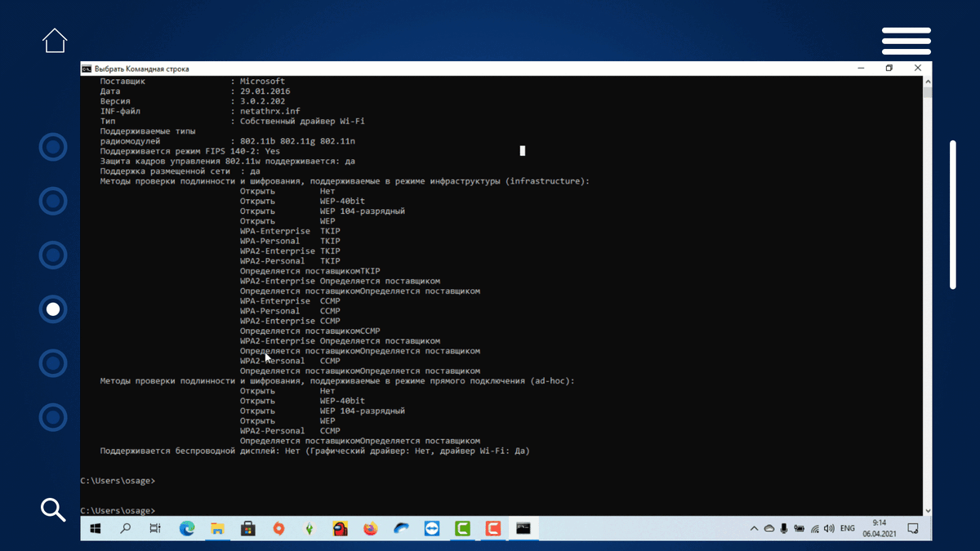This screenshot has width=980, height=551.
Task: Switch to the Command Prompt taskbar icon
Action: [x=523, y=529]
